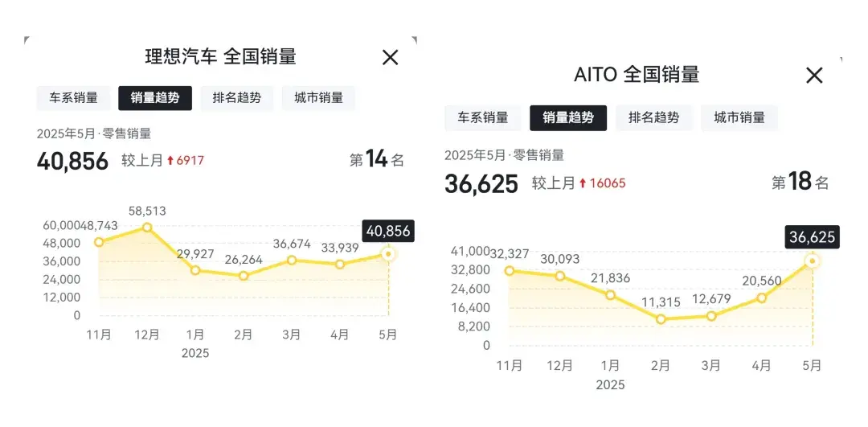Select the 48,743 November point on 理想汽车 chart
Viewport: 868px width, 427px height.
[x=99, y=242]
